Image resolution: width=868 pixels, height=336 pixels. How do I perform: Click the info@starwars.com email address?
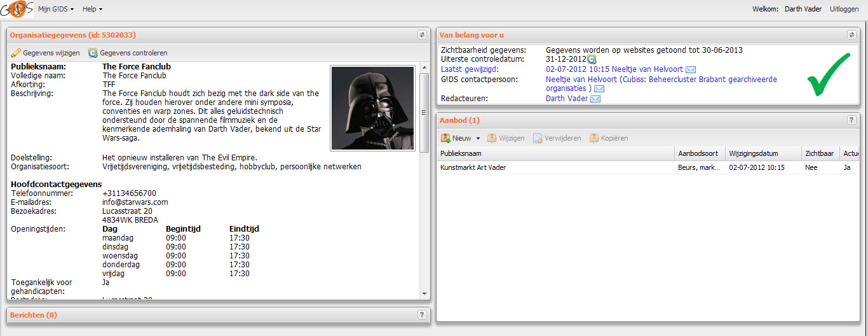click(135, 202)
